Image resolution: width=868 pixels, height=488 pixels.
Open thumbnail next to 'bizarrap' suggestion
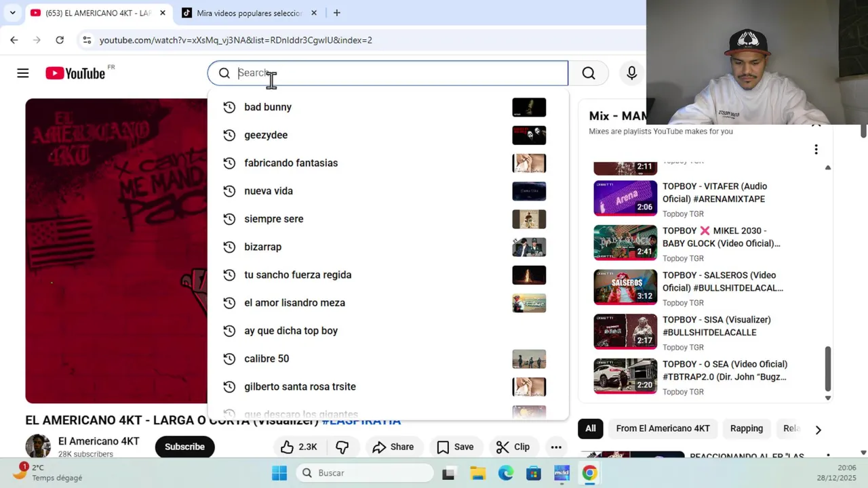click(529, 247)
